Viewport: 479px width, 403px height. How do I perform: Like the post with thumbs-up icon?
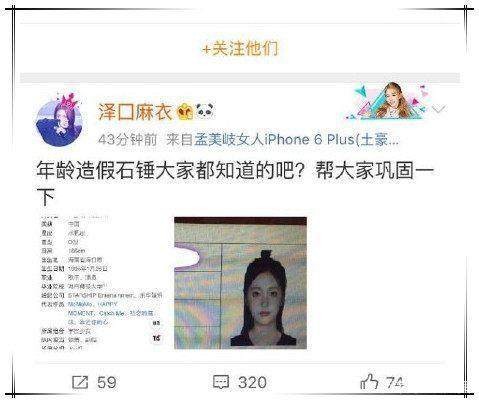(x=369, y=381)
